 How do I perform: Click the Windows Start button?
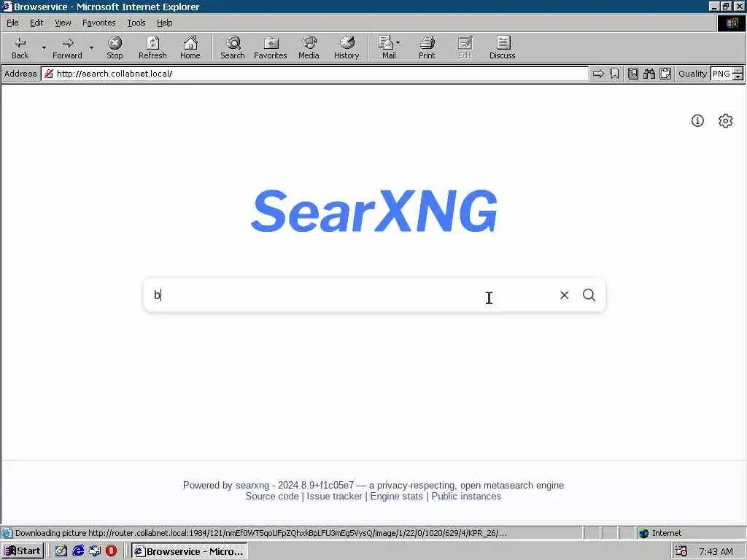coord(23,551)
